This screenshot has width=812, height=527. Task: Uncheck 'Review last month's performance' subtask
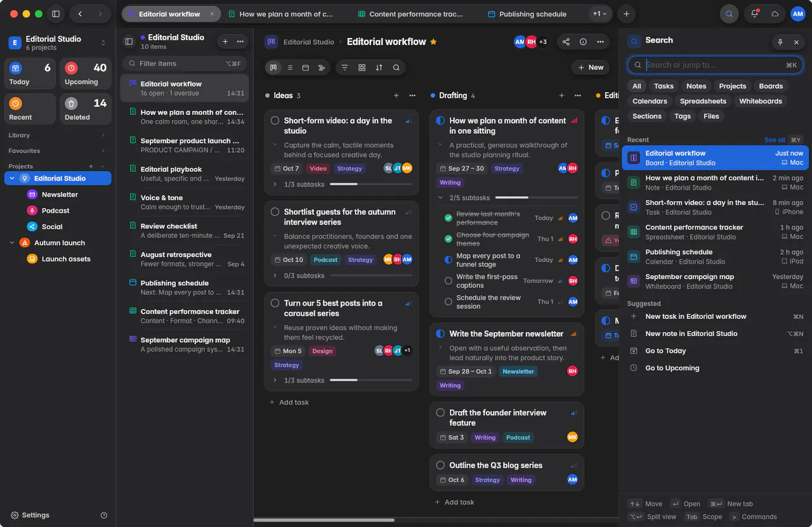point(449,218)
